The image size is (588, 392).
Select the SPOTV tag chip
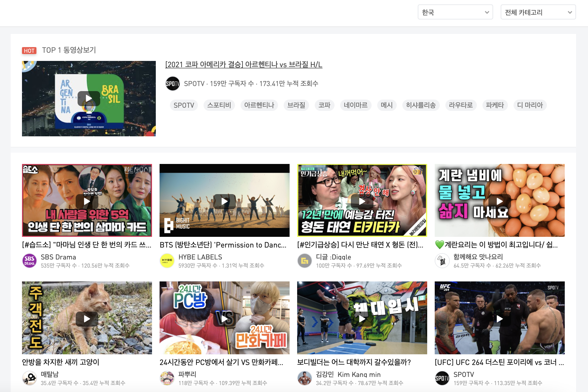[184, 105]
